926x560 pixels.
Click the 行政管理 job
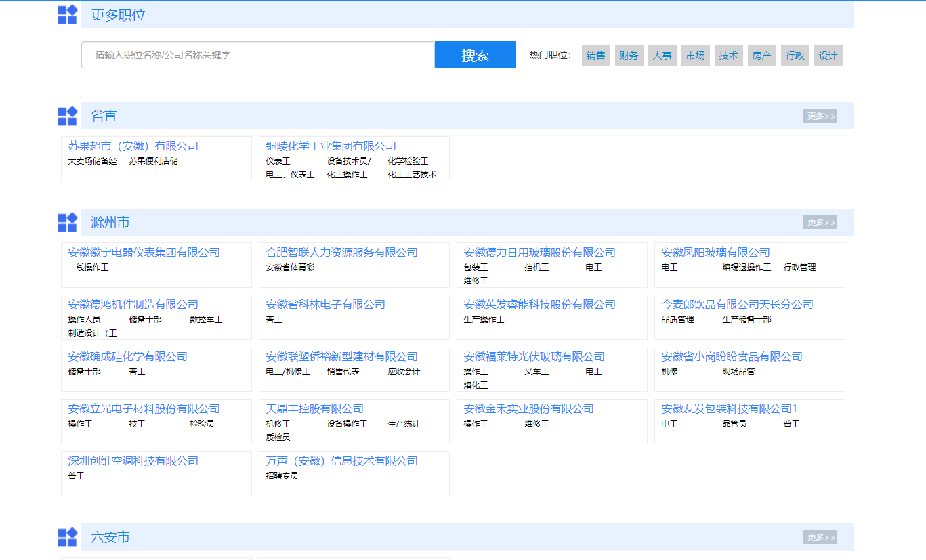point(799,267)
